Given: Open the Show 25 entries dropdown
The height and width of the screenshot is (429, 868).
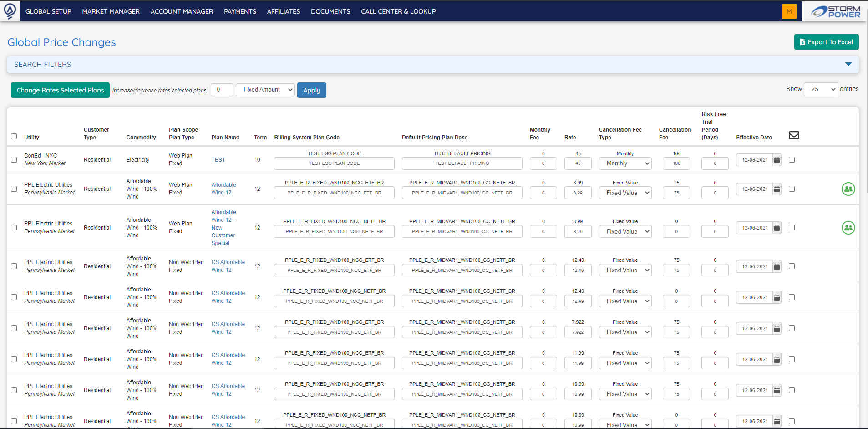Looking at the screenshot, I should [x=821, y=89].
